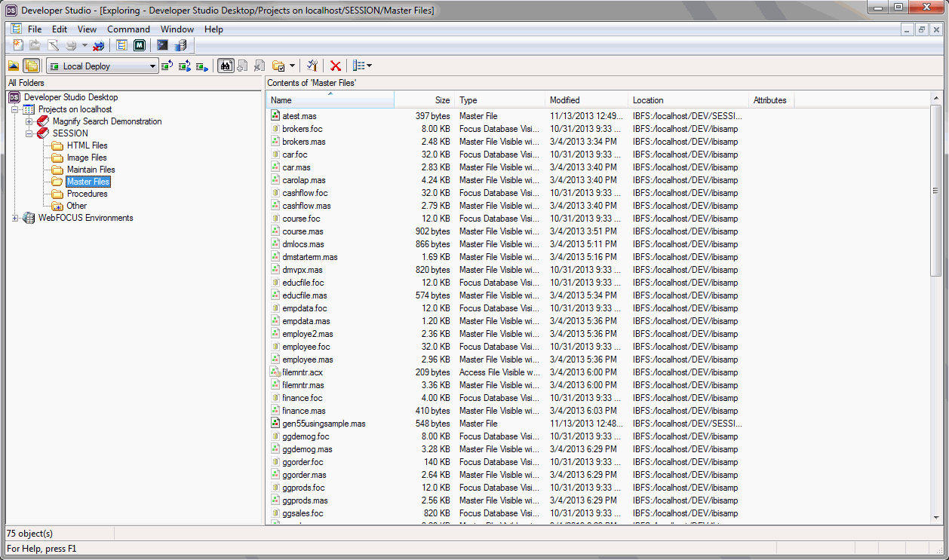The image size is (949, 560).
Task: Select the Master Files folder
Action: click(x=88, y=182)
